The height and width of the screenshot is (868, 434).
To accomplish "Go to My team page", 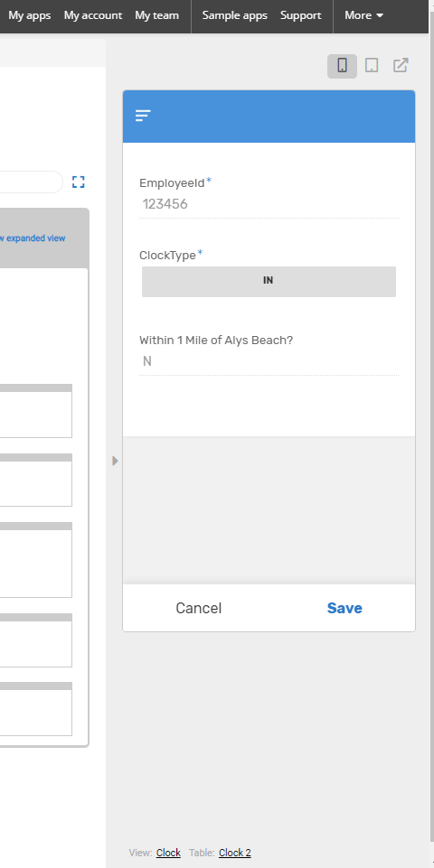I will 156,15.
